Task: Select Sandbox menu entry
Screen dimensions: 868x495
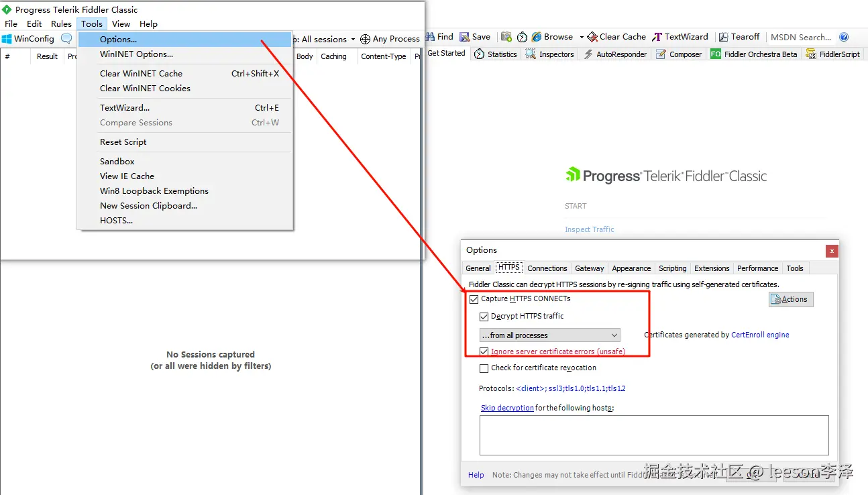Action: coord(185,162)
